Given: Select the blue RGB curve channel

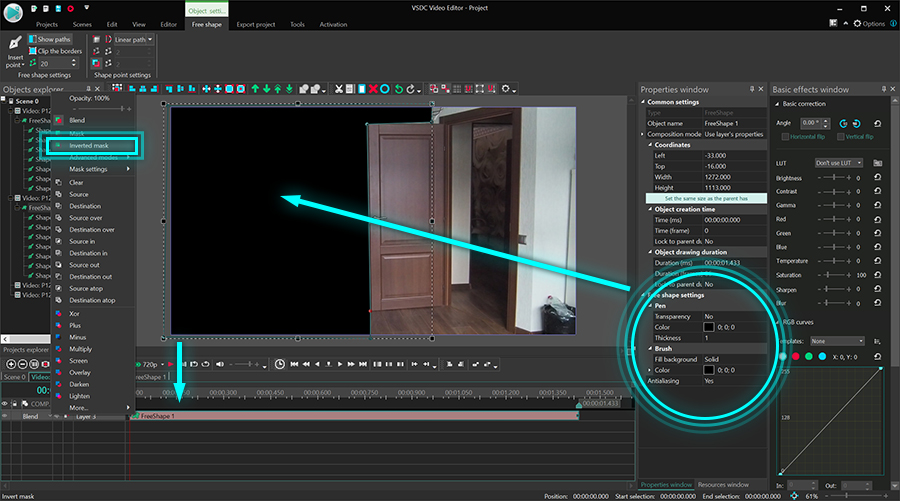Looking at the screenshot, I should pyautogui.click(x=822, y=356).
